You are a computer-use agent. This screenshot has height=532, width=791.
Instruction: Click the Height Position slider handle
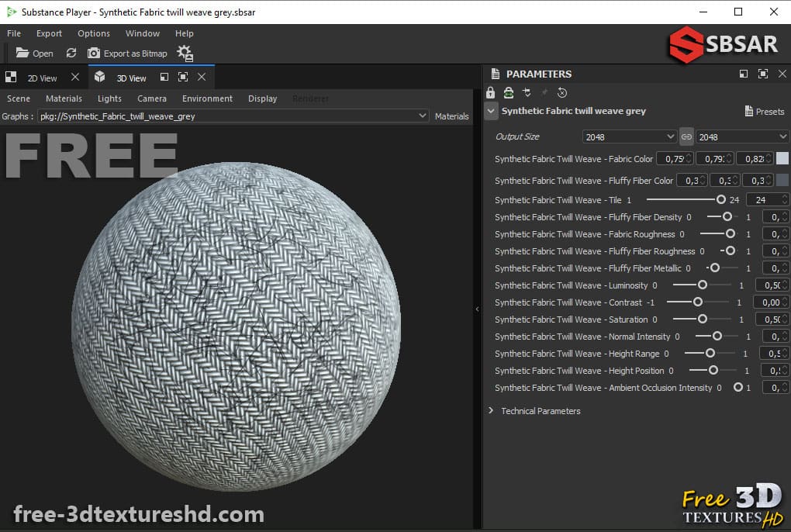tap(713, 370)
